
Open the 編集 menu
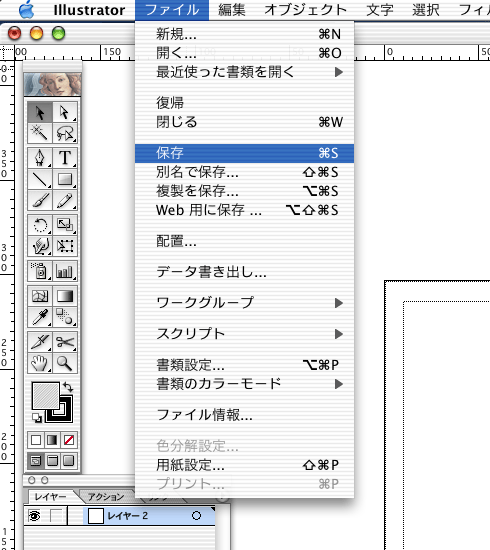point(232,10)
